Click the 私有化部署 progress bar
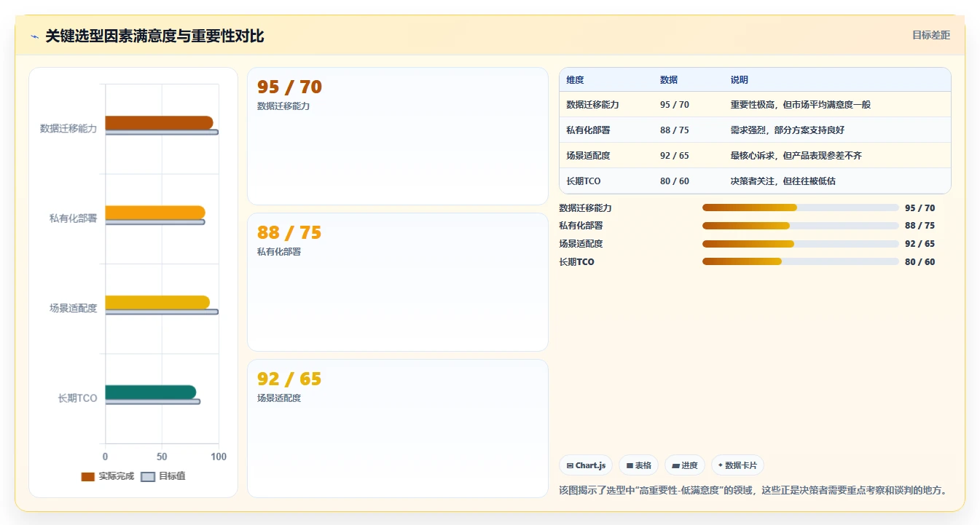 click(800, 226)
